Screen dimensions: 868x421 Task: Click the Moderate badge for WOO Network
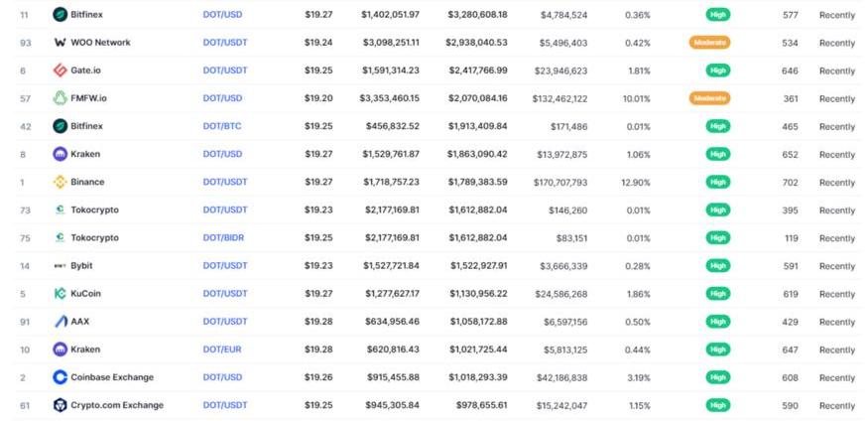709,43
